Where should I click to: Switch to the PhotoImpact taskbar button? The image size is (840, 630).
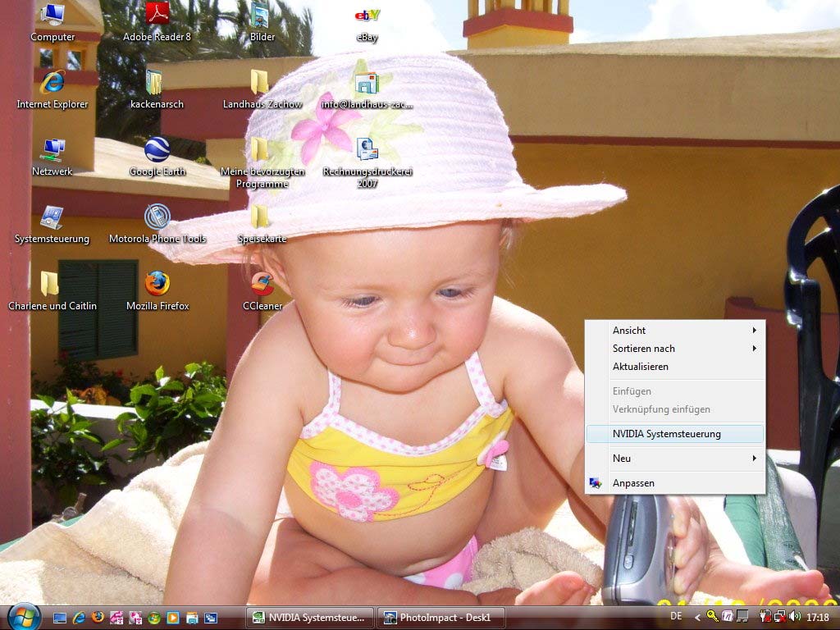click(441, 618)
